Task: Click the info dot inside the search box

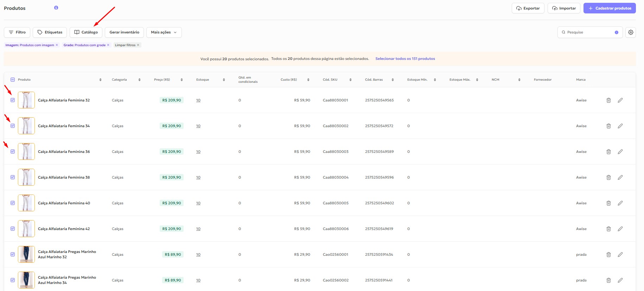Action: pos(616,32)
